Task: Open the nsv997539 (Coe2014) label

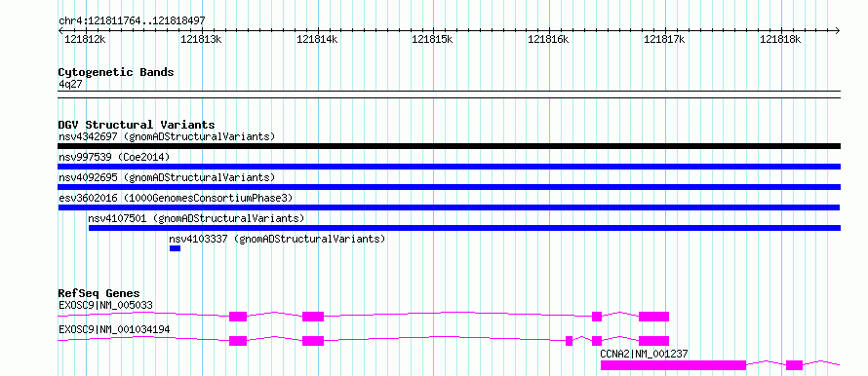Action: (x=114, y=157)
